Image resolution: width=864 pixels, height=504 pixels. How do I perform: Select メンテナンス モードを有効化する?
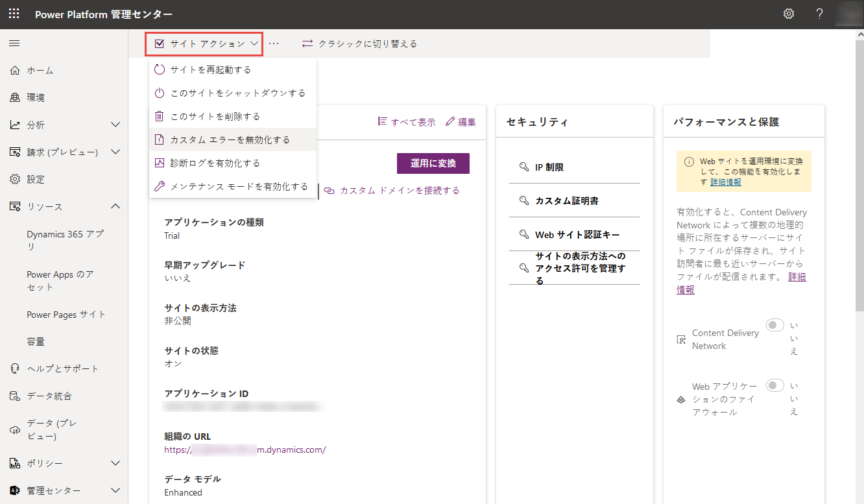pos(233,186)
